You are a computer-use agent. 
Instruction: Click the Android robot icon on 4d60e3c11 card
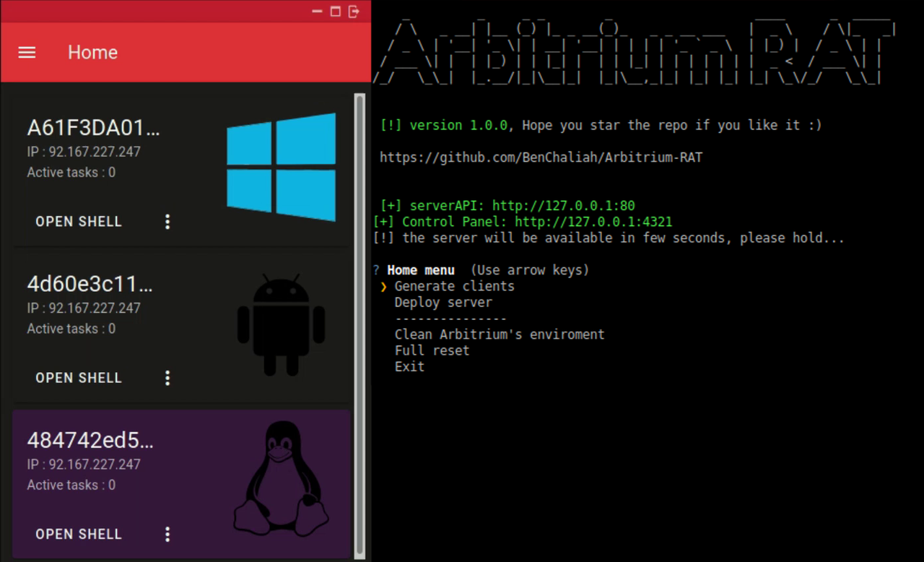(282, 324)
